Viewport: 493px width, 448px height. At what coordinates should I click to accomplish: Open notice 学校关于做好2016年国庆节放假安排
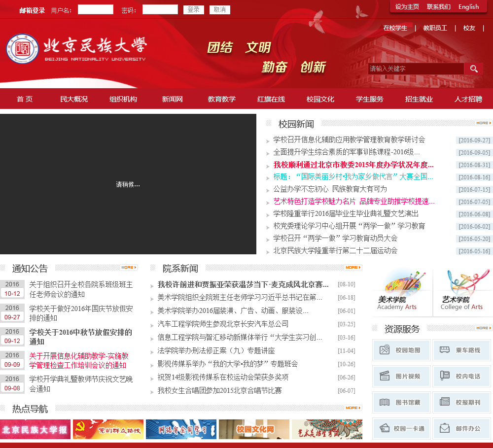(81, 313)
